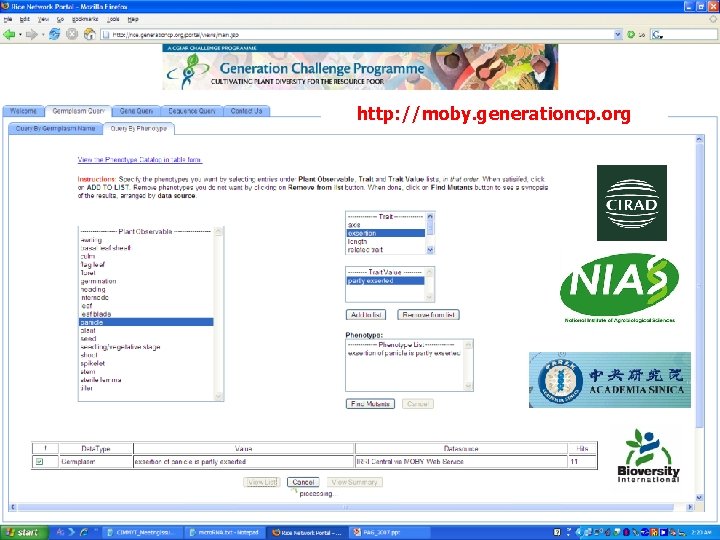The height and width of the screenshot is (540, 720).
Task: Click Trait list scroll-down arrow
Action: [x=430, y=250]
